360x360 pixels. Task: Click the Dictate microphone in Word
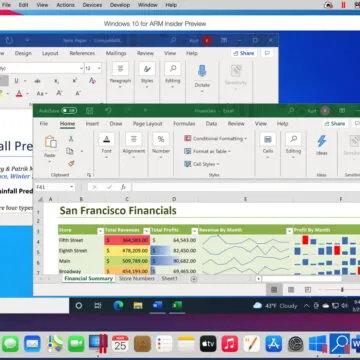point(202,71)
